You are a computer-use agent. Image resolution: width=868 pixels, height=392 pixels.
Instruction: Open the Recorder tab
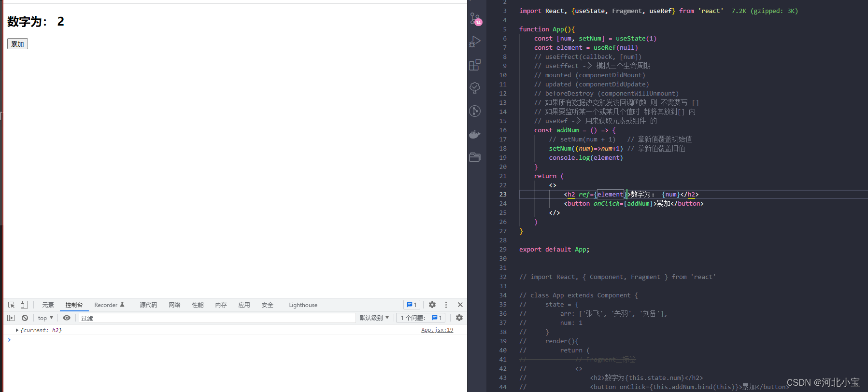pyautogui.click(x=109, y=305)
